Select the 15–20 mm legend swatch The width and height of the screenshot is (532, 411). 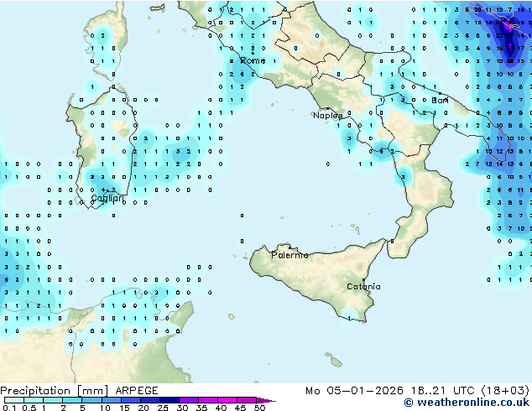[130, 400]
